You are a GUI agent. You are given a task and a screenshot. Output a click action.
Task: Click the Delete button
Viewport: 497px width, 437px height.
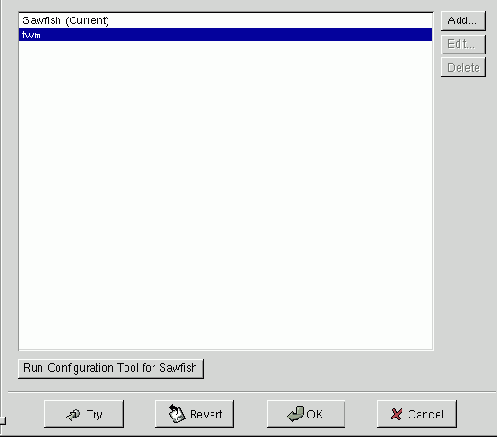coord(463,67)
